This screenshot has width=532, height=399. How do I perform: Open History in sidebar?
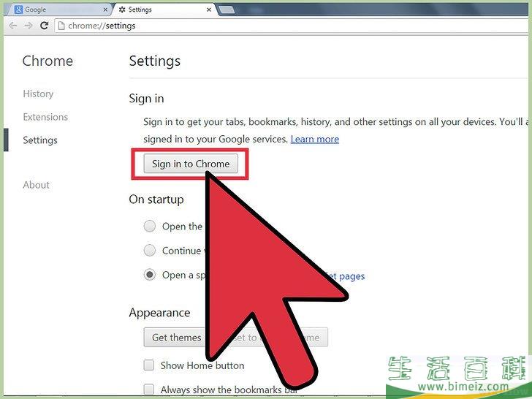38,94
